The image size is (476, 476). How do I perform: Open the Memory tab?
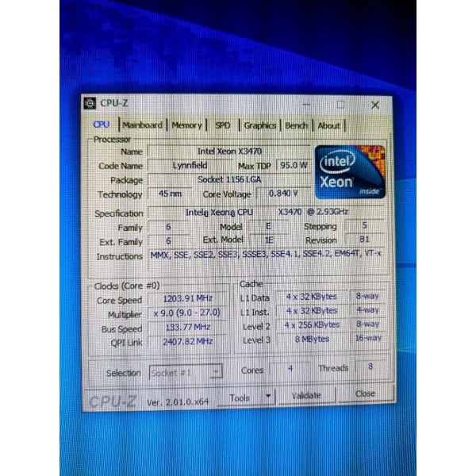[x=186, y=125]
